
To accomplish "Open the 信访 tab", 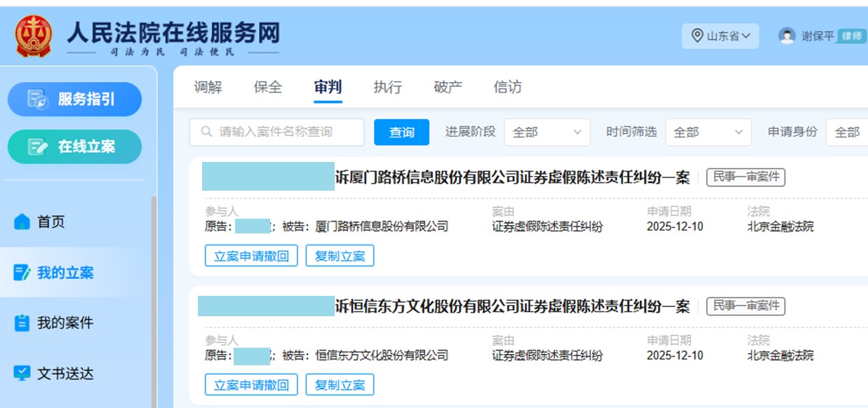I will coord(507,88).
